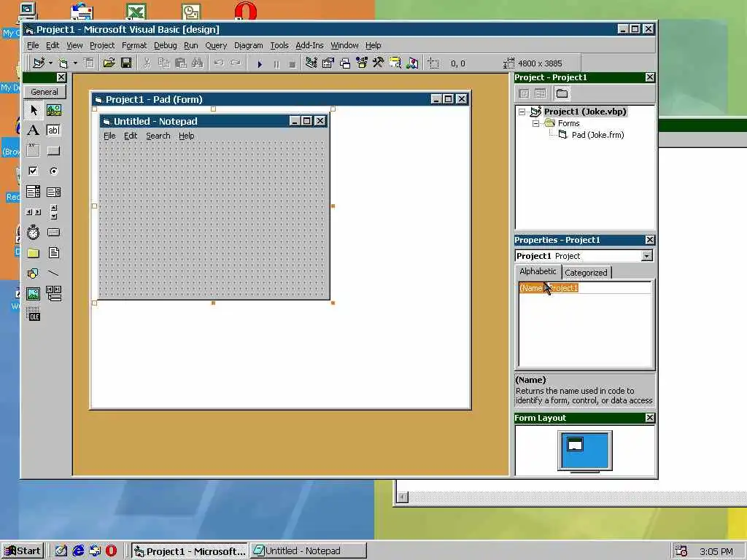The image size is (747, 560).
Task: Click the Break pause button in the toolbar
Action: coord(276,63)
